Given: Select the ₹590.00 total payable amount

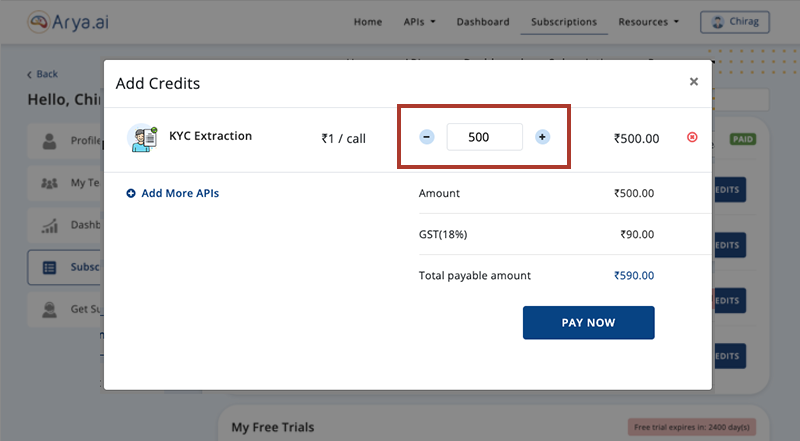Looking at the screenshot, I should click(x=634, y=276).
